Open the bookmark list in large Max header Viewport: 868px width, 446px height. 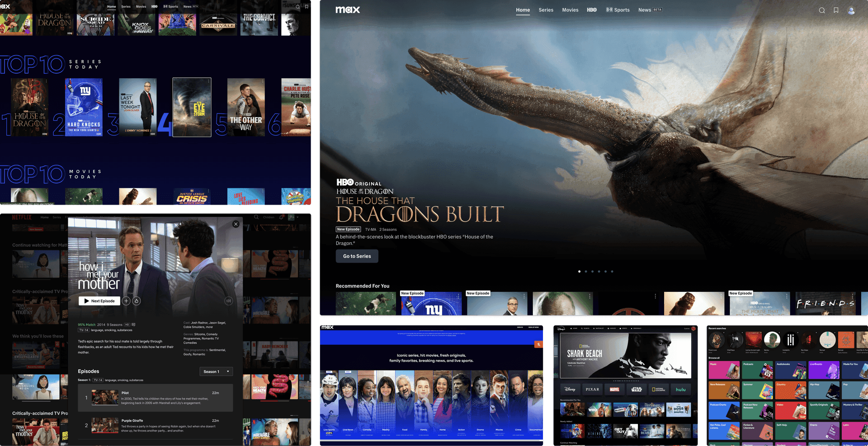836,10
